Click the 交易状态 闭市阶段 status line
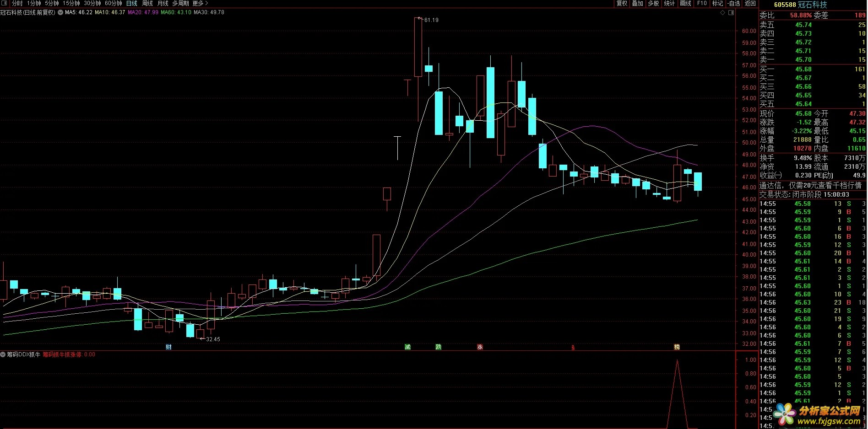The image size is (868, 429). (x=804, y=194)
